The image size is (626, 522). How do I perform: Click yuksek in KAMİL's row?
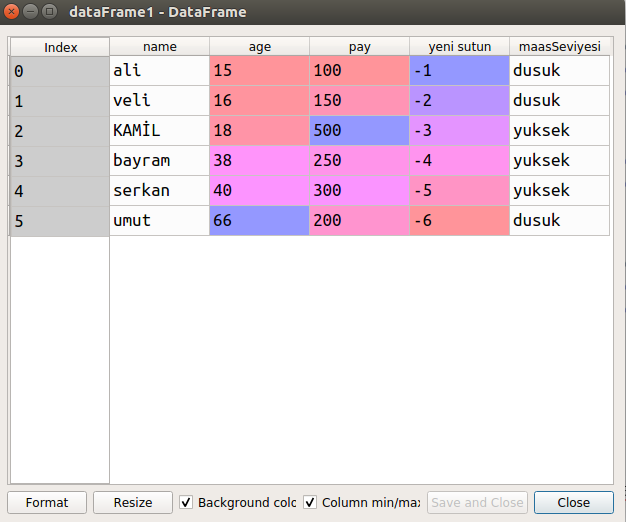(x=560, y=130)
